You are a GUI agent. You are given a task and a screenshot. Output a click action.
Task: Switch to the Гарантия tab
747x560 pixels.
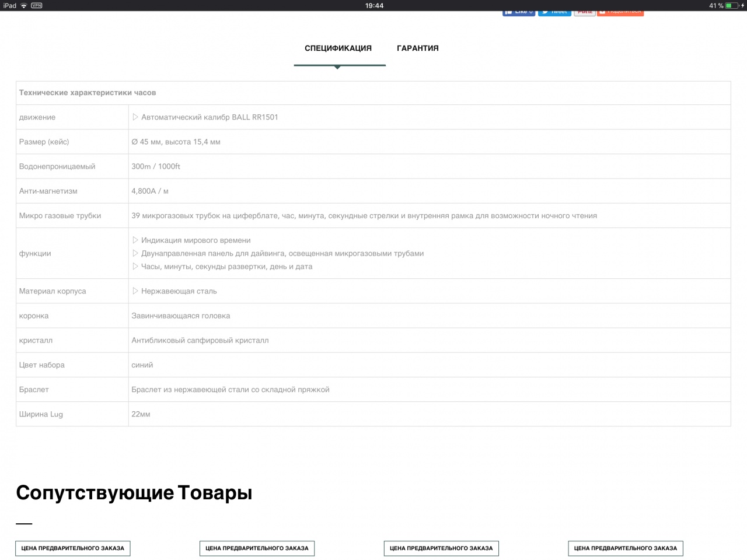coord(417,48)
